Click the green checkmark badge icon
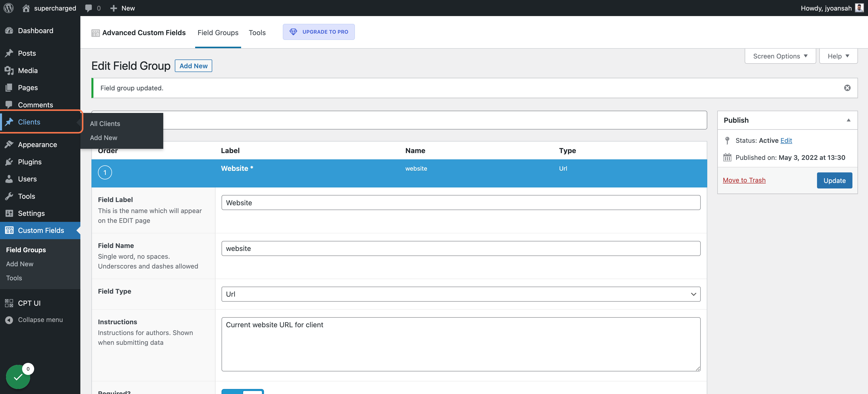868x394 pixels. [18, 377]
